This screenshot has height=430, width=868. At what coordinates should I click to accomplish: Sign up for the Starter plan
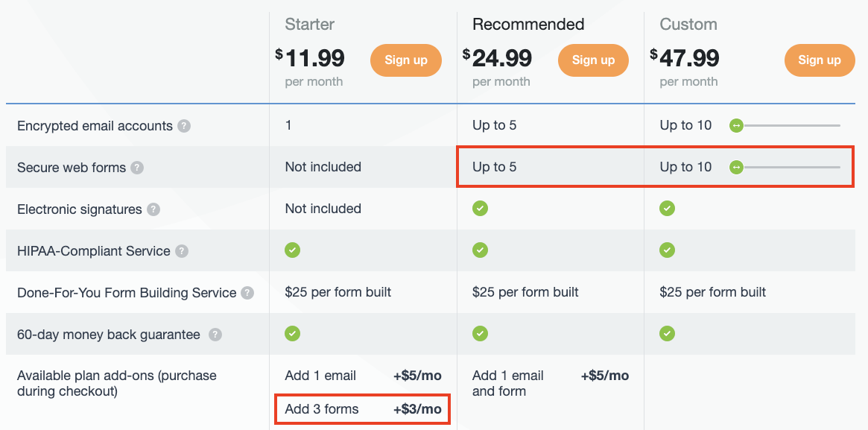[406, 60]
